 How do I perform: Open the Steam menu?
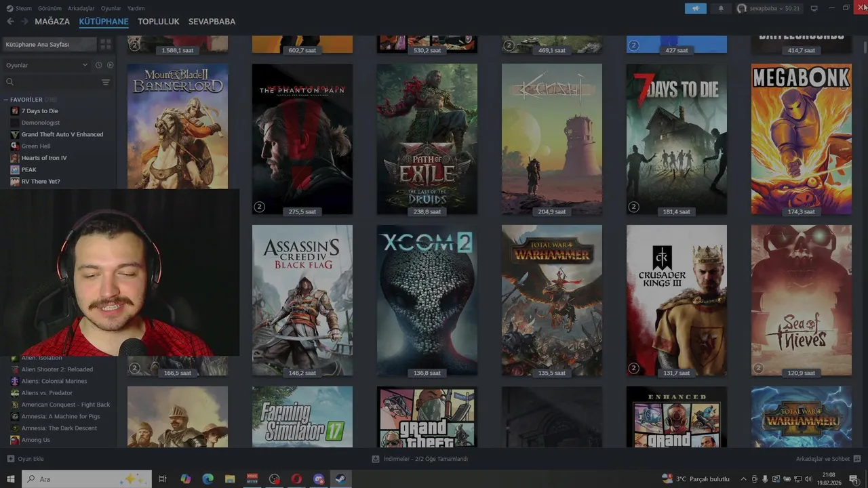pyautogui.click(x=24, y=8)
